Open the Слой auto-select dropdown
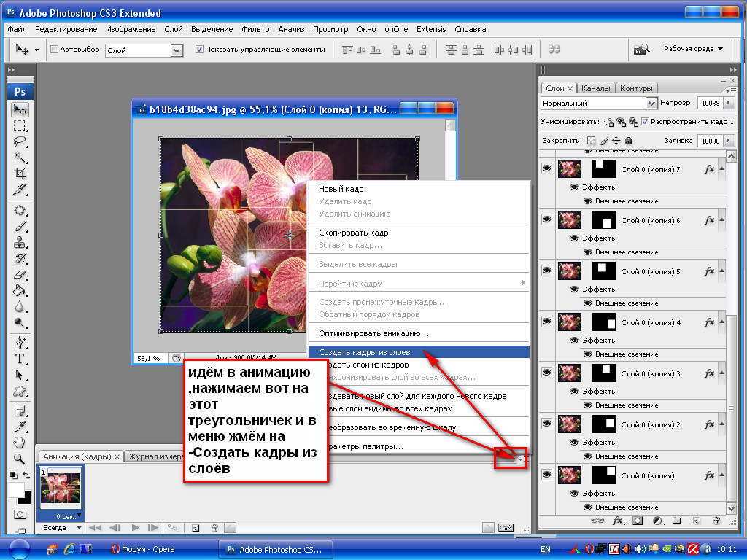 (177, 50)
